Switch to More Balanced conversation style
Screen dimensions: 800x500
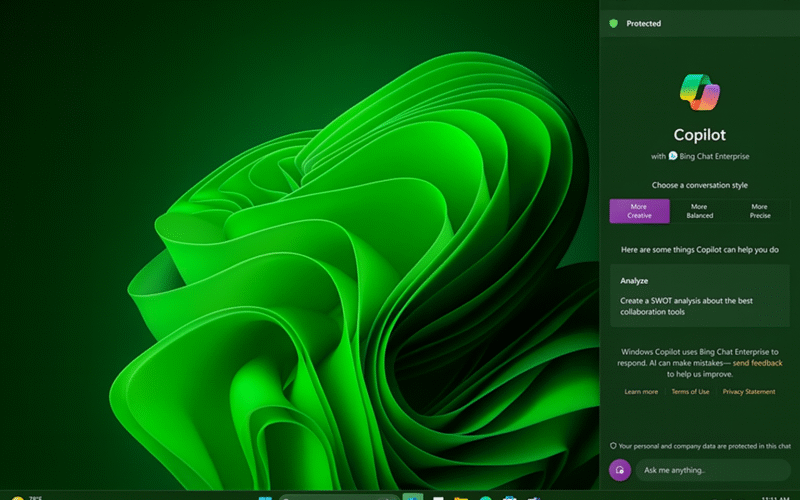(x=699, y=211)
